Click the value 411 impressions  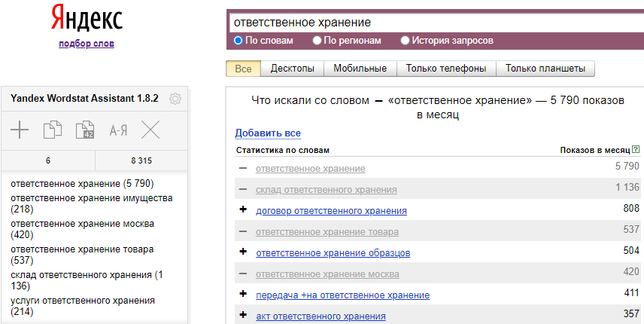[x=631, y=292]
